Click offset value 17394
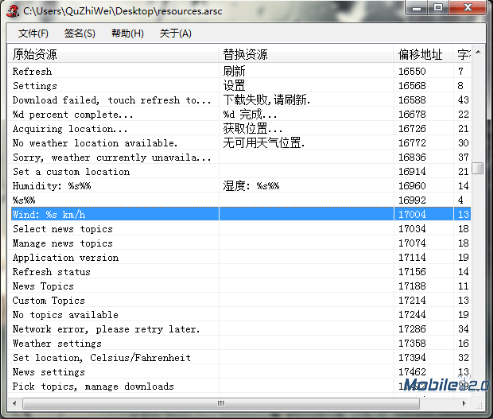493x419 pixels. (412, 358)
